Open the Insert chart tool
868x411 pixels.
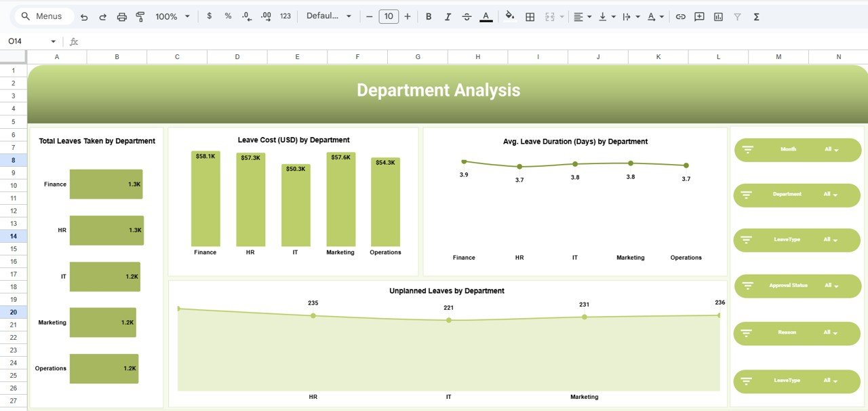click(717, 16)
